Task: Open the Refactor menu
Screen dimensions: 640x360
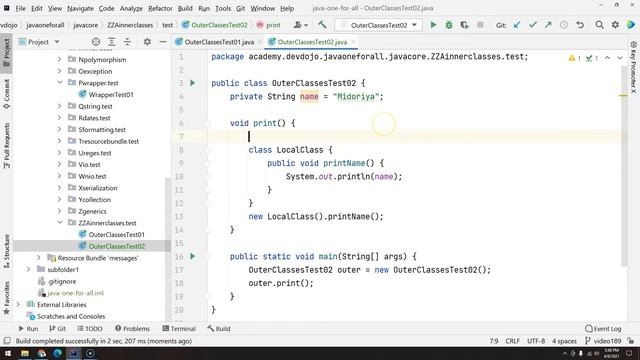Action: click(160, 8)
